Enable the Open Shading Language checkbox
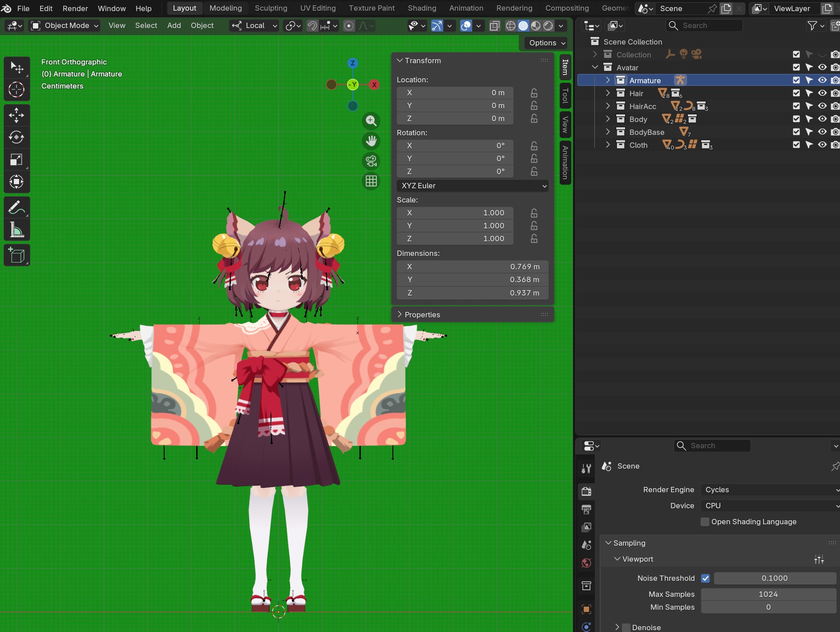Viewport: 840px width, 632px height. 705,522
